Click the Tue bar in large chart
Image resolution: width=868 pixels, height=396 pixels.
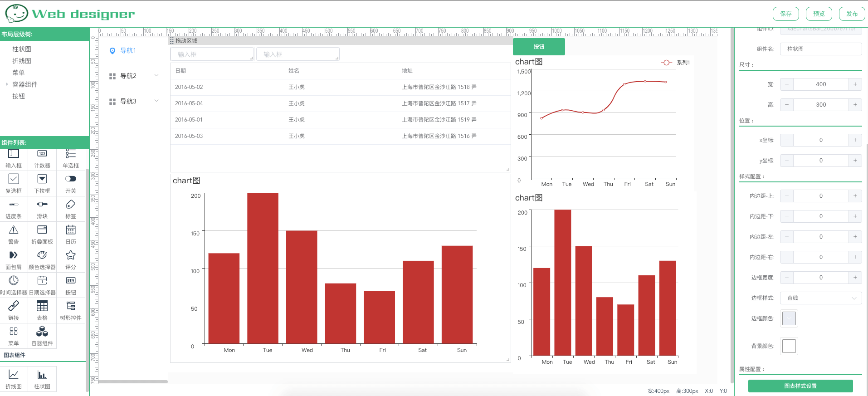[263, 268]
